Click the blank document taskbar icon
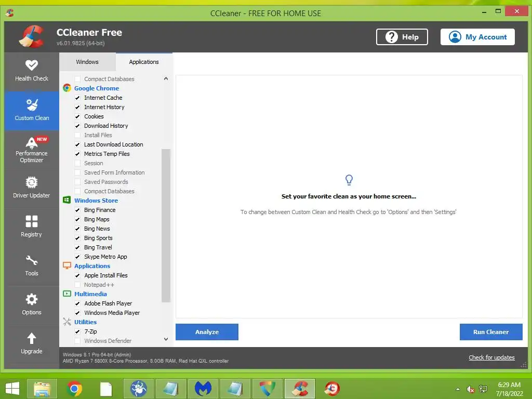This screenshot has width=532, height=399. [106, 389]
